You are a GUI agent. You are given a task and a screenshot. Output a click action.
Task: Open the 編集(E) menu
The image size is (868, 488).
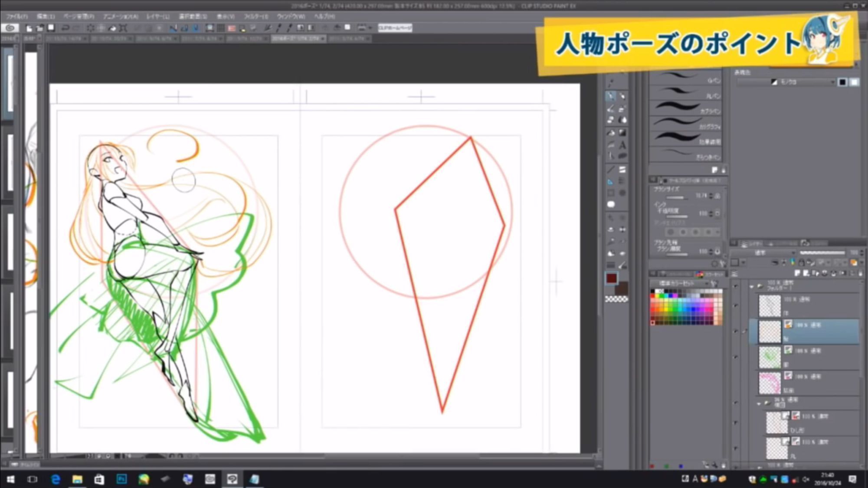coord(46,16)
